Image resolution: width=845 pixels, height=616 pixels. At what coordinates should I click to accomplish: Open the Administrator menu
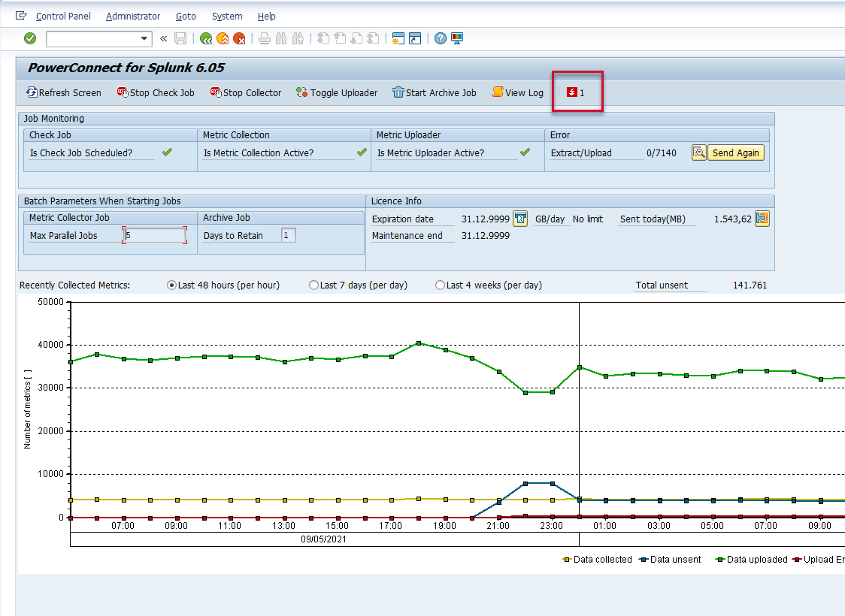132,16
